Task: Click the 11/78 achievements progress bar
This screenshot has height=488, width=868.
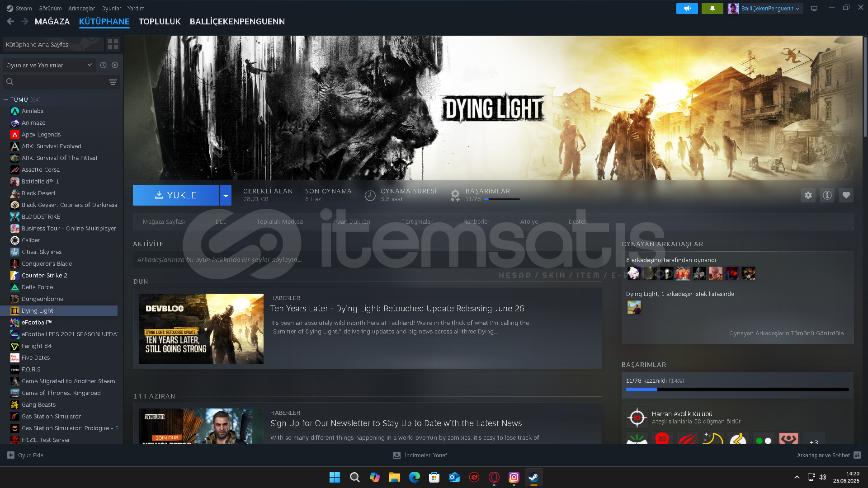Action: coord(502,199)
